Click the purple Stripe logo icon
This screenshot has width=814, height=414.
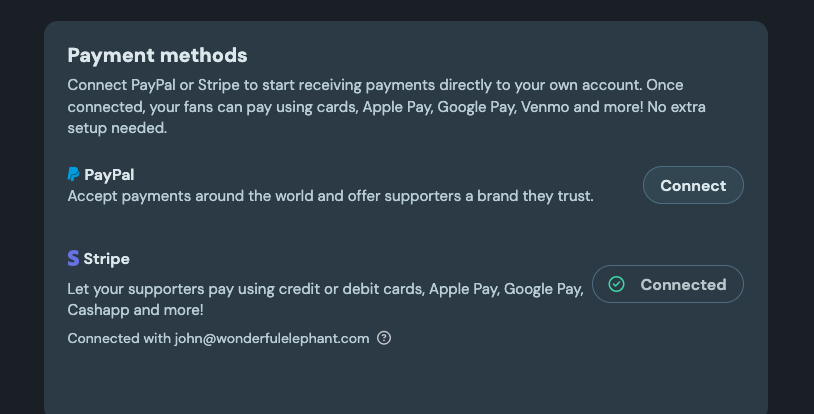[73, 258]
